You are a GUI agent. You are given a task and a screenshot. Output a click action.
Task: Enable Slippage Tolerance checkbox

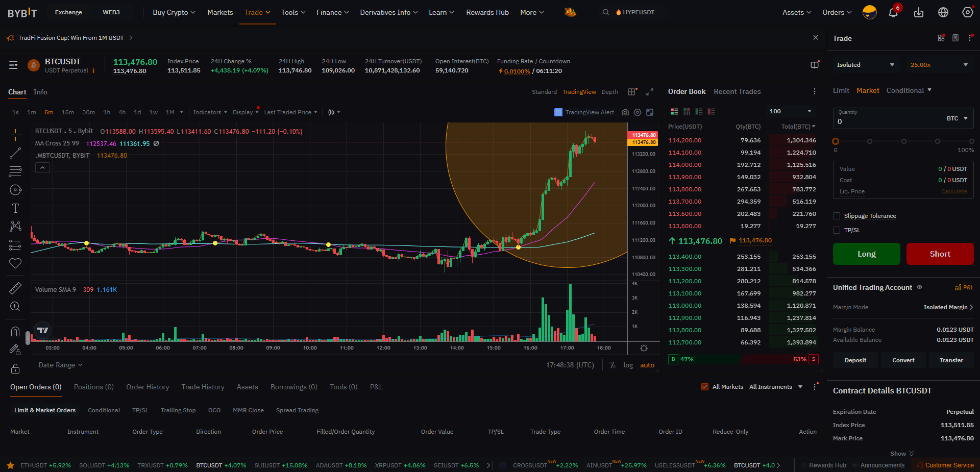[837, 216]
